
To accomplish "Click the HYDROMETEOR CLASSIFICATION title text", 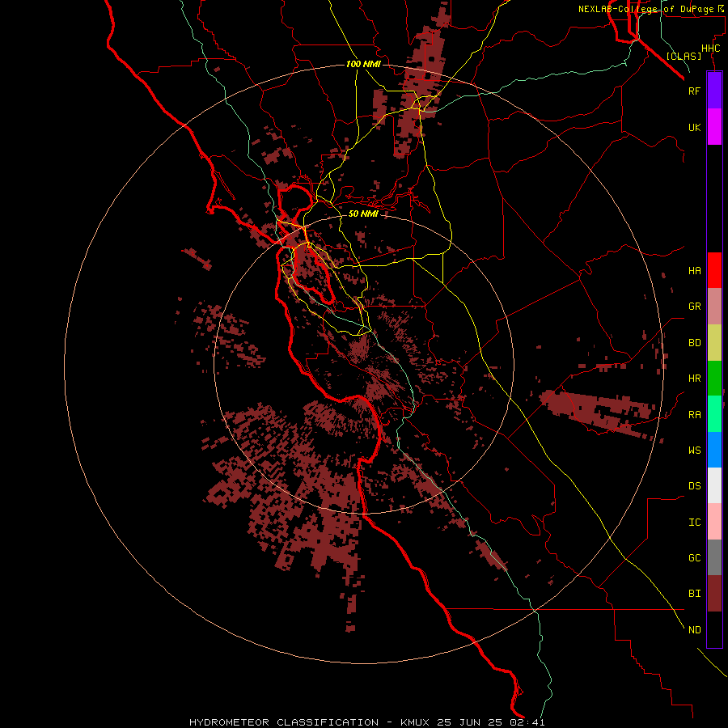I will pos(284,722).
